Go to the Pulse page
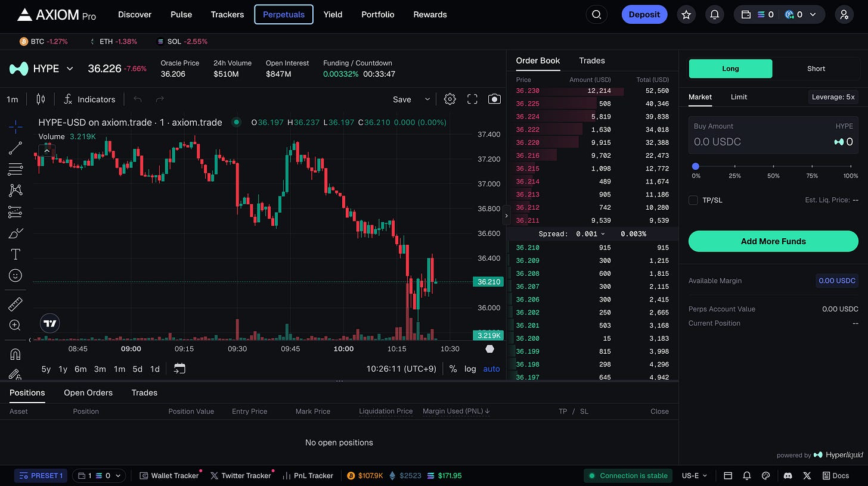868x486 pixels. coord(181,14)
